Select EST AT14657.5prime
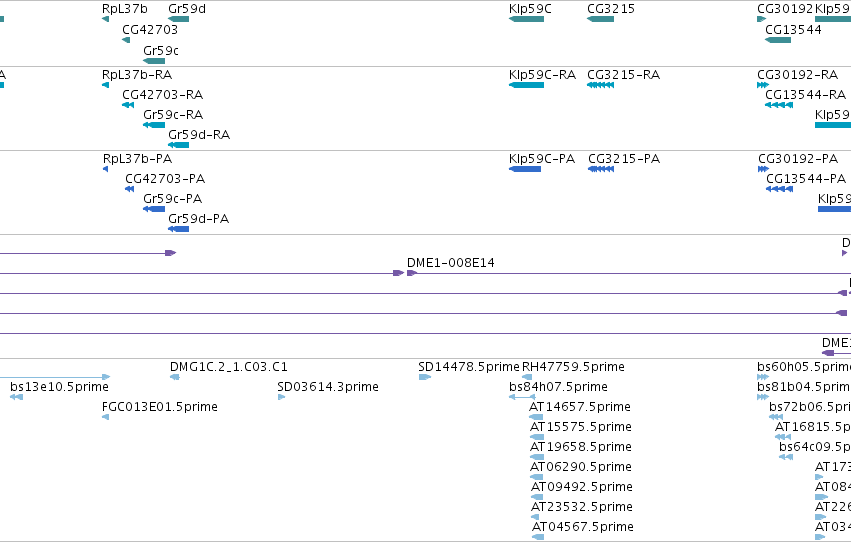851x542 pixels. [x=536, y=417]
